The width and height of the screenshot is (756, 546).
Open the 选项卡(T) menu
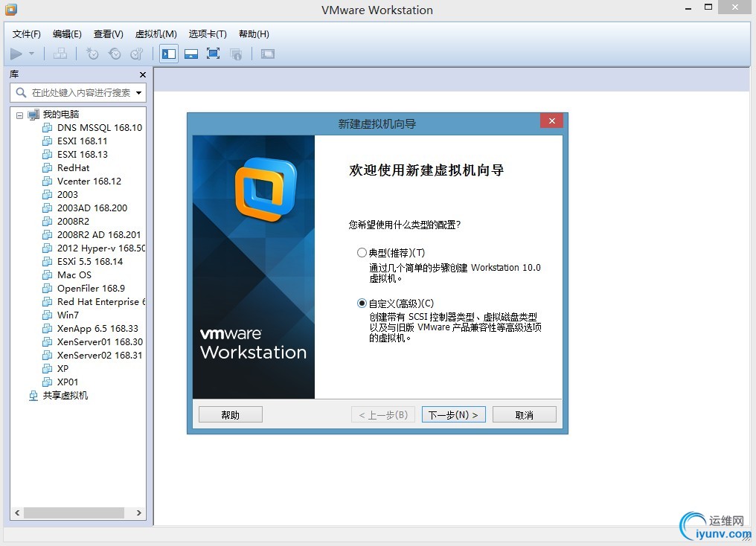pyautogui.click(x=208, y=33)
